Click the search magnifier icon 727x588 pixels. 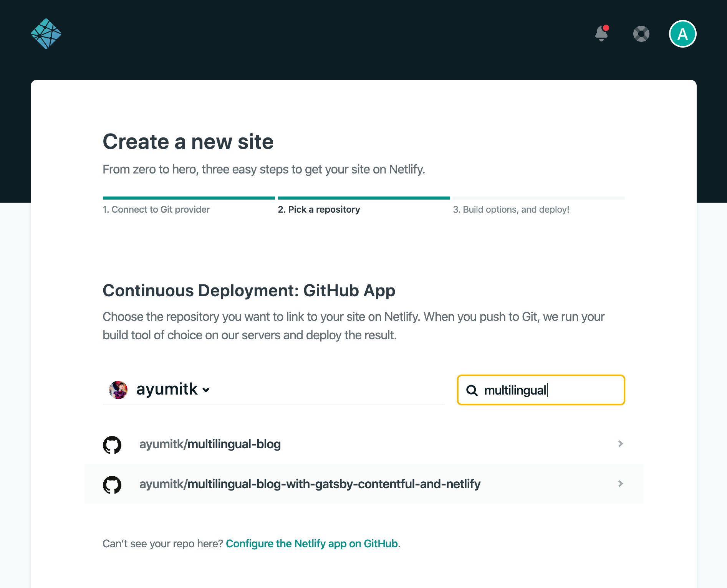472,390
